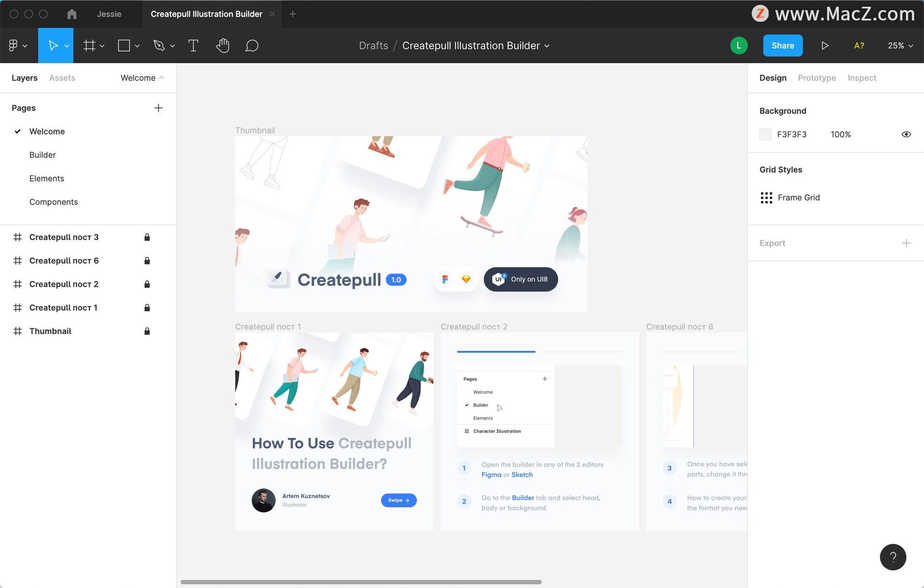
Task: Expand the Pen tools dropdown arrow
Action: click(172, 46)
